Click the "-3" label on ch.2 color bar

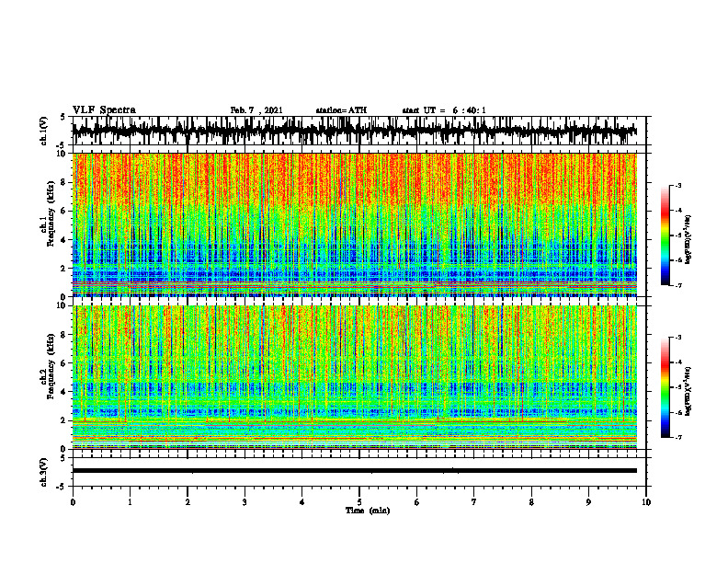pos(678,338)
